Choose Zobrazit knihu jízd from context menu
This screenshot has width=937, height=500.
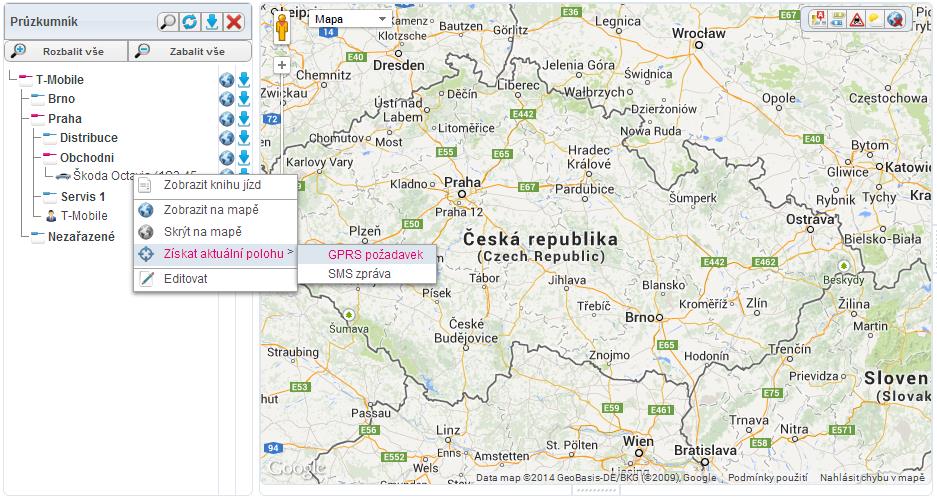click(215, 185)
